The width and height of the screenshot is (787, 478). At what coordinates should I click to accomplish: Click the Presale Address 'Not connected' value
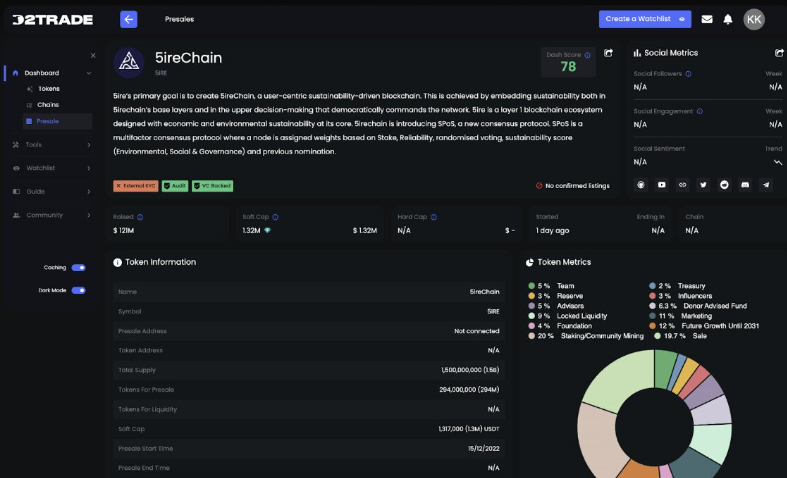pyautogui.click(x=477, y=331)
